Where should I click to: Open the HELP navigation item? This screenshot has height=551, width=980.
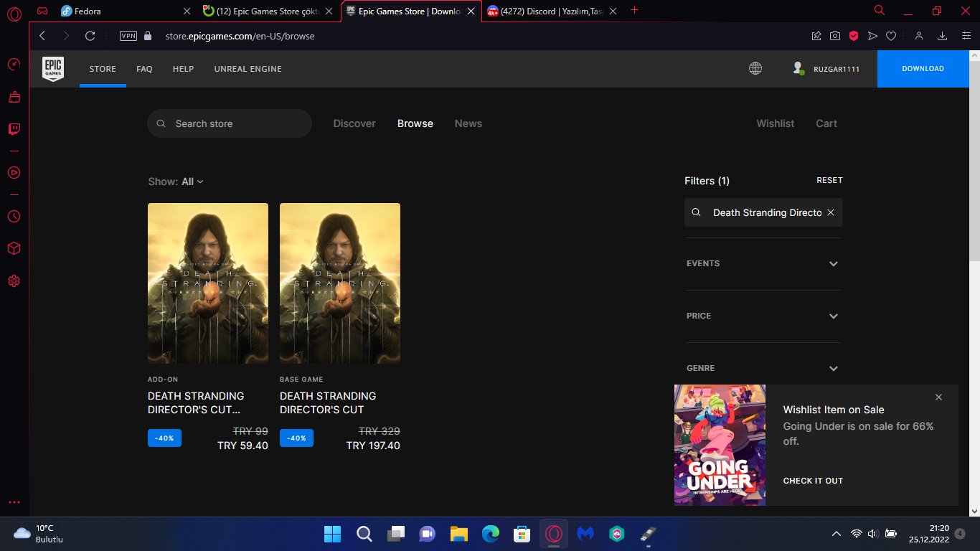(x=184, y=69)
